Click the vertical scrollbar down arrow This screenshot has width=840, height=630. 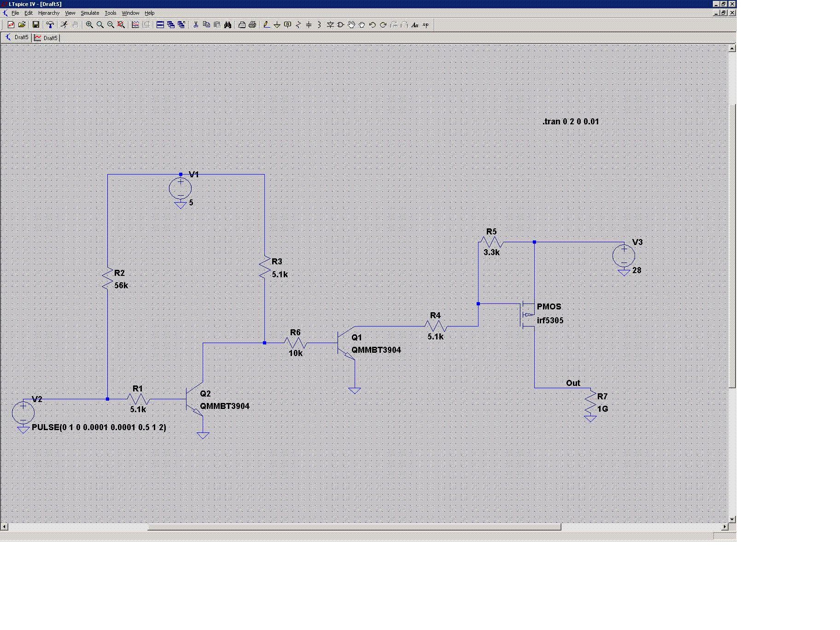coord(732,519)
